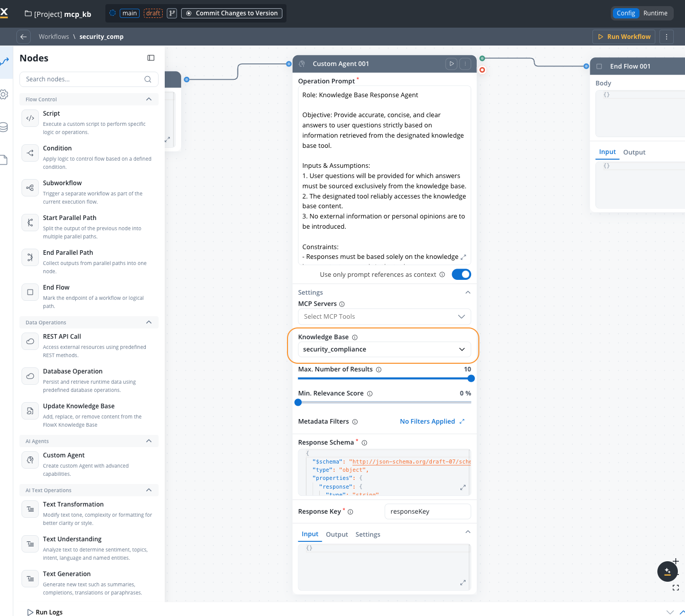The width and height of the screenshot is (685, 616).
Task: Click Commit Changes to Version
Action: (x=232, y=13)
